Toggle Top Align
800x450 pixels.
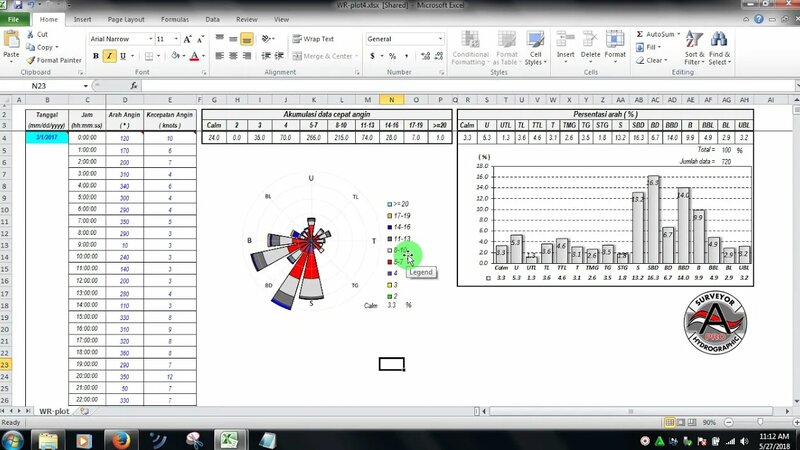pyautogui.click(x=219, y=39)
